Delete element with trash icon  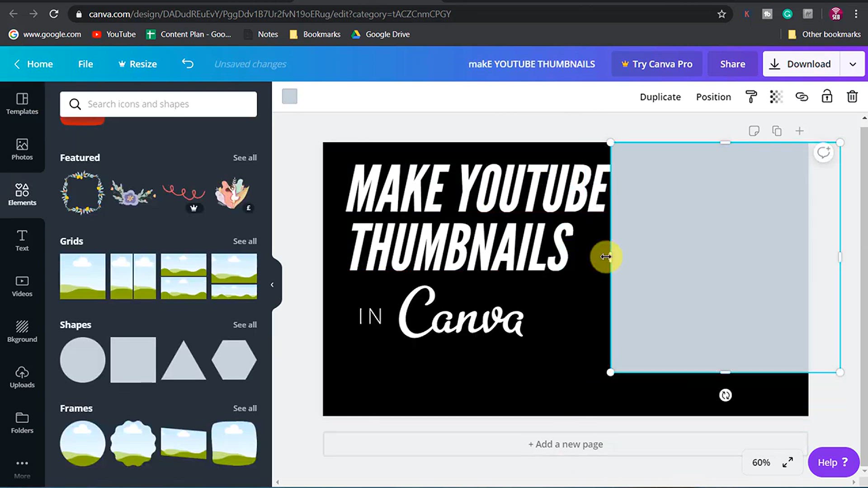tap(852, 97)
